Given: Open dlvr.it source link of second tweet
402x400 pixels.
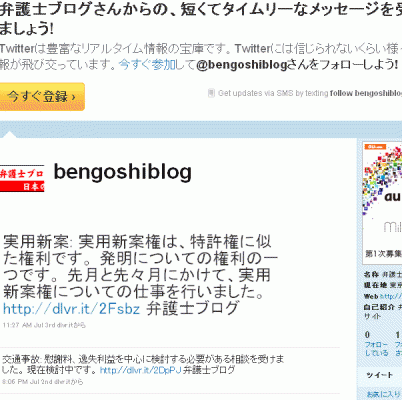Looking at the screenshot, I should click(x=62, y=382).
